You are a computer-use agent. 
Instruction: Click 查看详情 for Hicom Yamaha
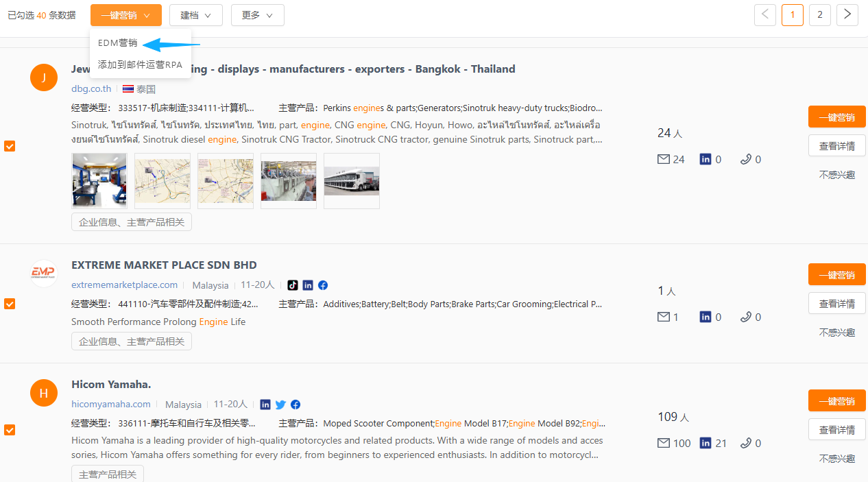(837, 429)
